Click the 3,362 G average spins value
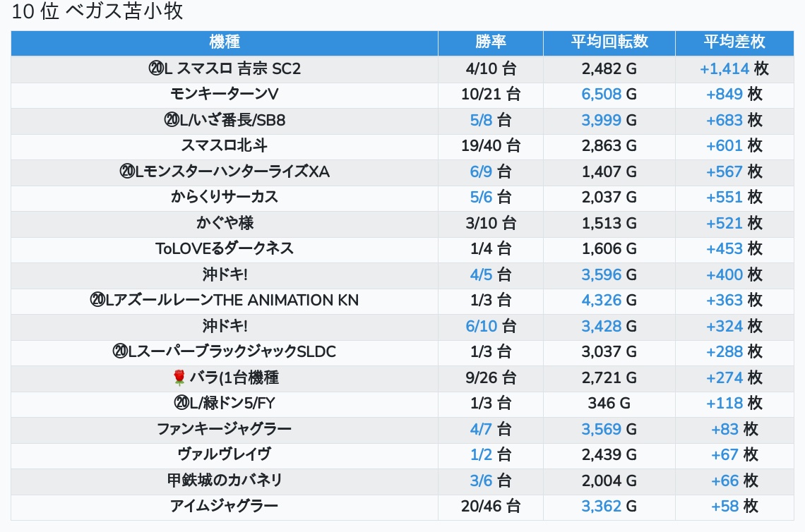Viewport: 805px width, 532px height. [x=609, y=507]
